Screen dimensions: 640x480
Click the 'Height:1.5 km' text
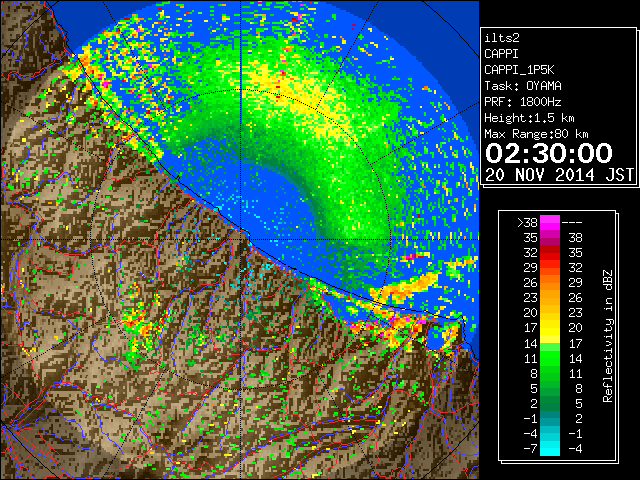click(x=529, y=118)
